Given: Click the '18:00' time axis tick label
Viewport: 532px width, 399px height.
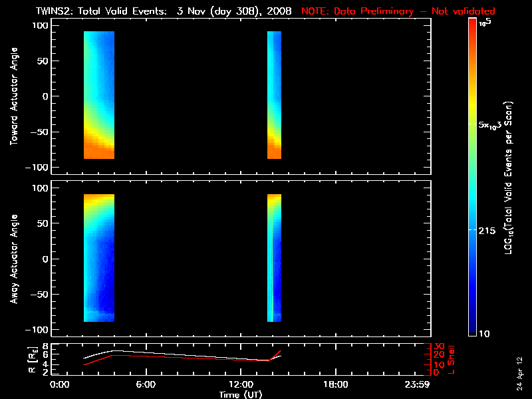Looking at the screenshot, I should [x=335, y=385].
